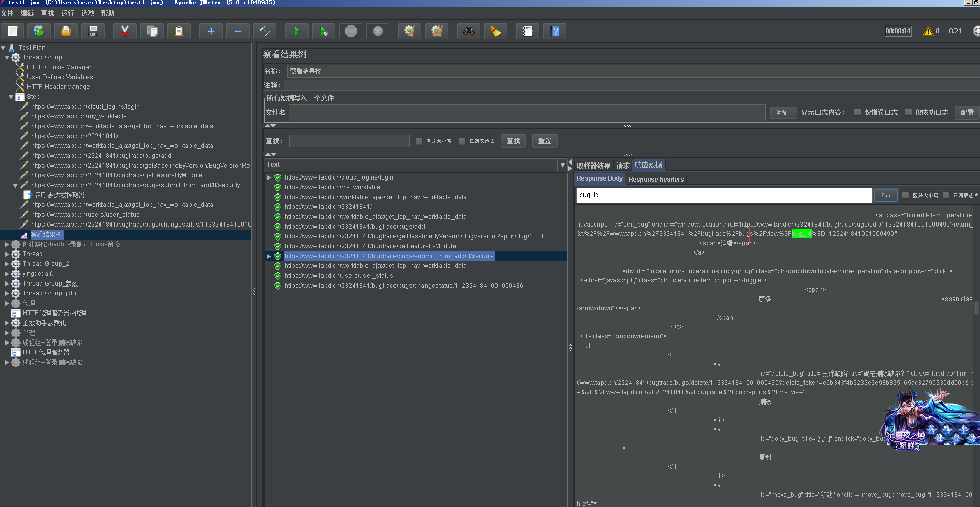
Task: Open the Templates toolbar icon
Action: pos(39,31)
